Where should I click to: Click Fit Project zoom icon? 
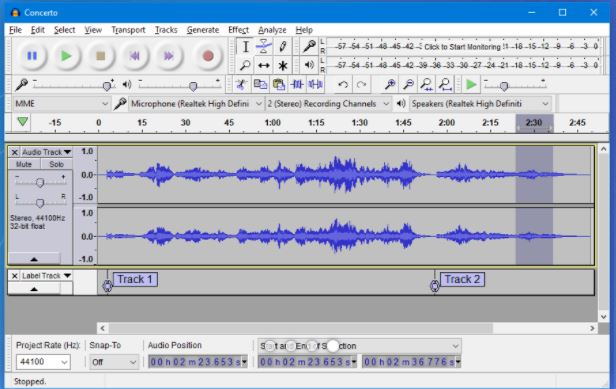click(x=445, y=84)
